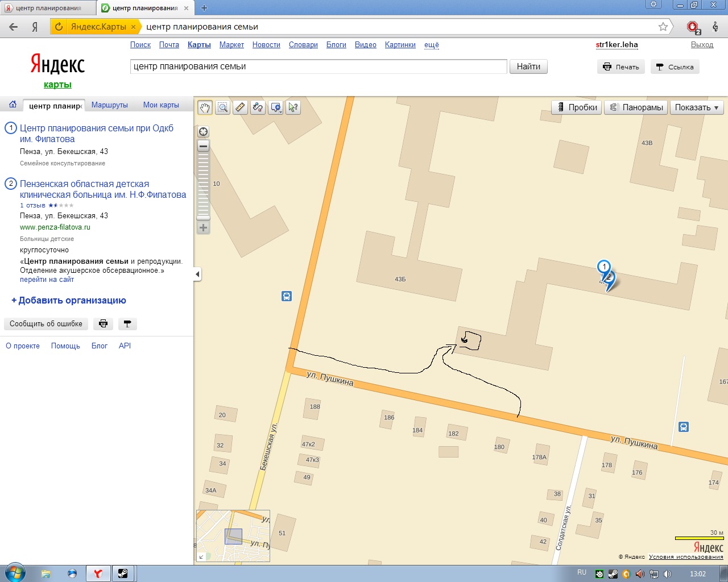728x582 pixels.
Task: Click bus stop icon on right ул. Пушкина
Action: [684, 427]
